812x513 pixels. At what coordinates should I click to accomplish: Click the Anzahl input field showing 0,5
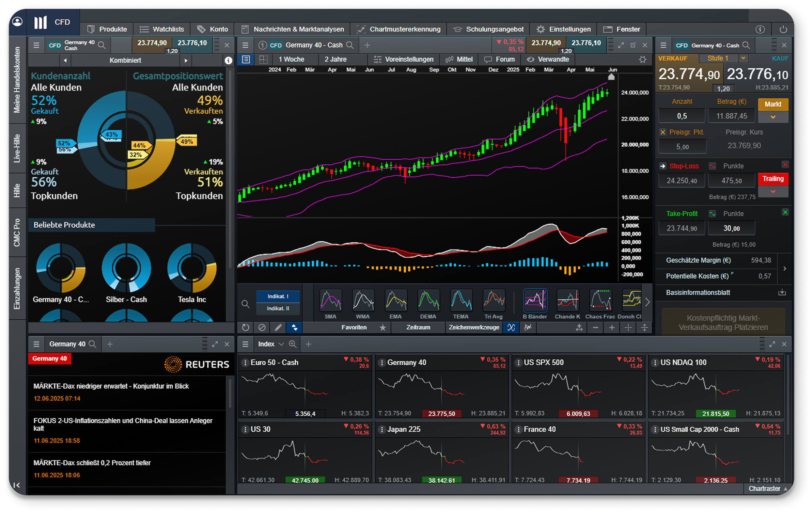coord(682,115)
